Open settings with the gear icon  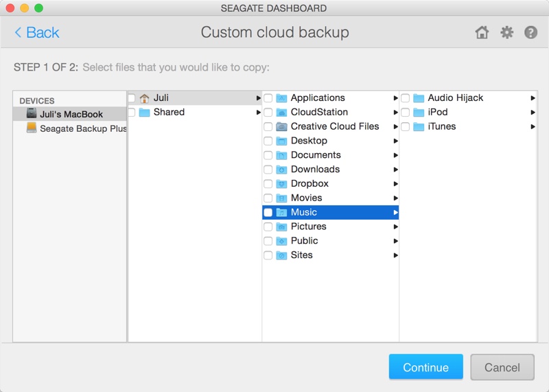tap(506, 32)
